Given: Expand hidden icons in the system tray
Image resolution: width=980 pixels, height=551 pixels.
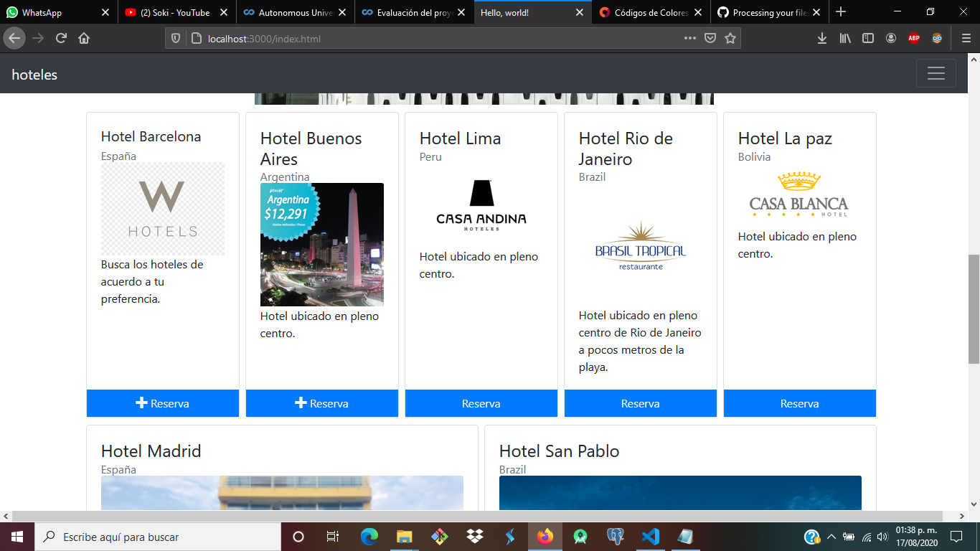Looking at the screenshot, I should tap(831, 536).
